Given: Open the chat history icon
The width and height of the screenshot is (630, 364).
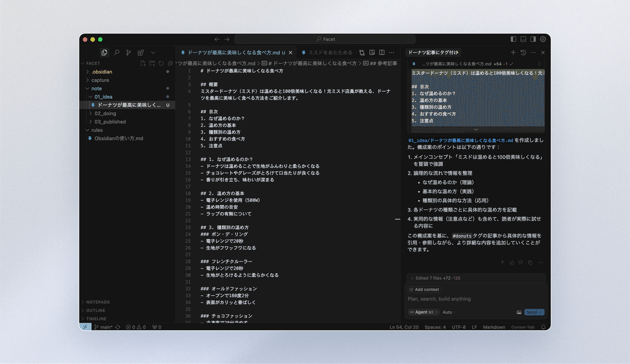Looking at the screenshot, I should (523, 52).
